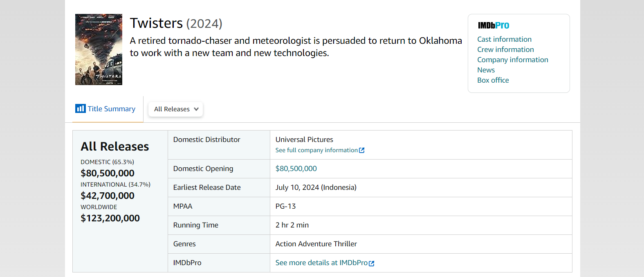Click the All Releases summary heading
The image size is (644, 277).
115,146
